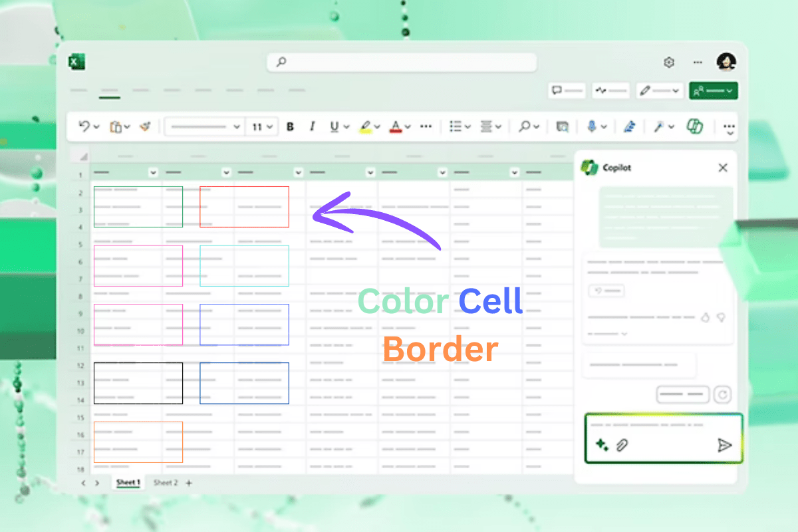The height and width of the screenshot is (532, 798).
Task: Open the magic wand tool dropdown
Action: [664, 126]
